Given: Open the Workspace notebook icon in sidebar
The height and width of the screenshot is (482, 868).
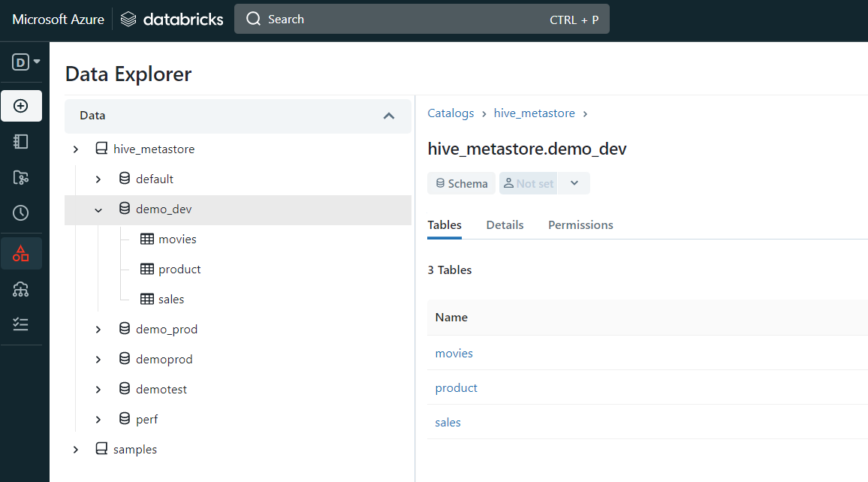Looking at the screenshot, I should [21, 142].
